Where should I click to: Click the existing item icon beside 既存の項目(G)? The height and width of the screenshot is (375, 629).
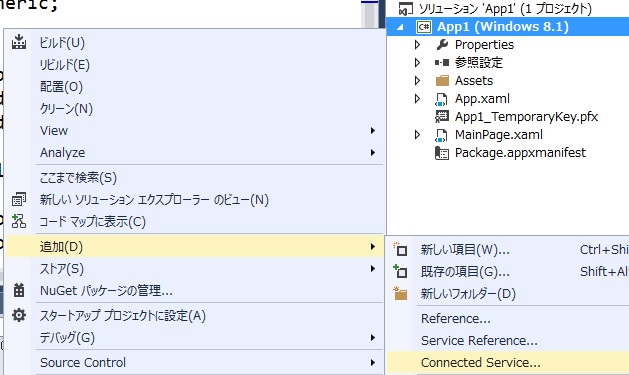tap(400, 272)
